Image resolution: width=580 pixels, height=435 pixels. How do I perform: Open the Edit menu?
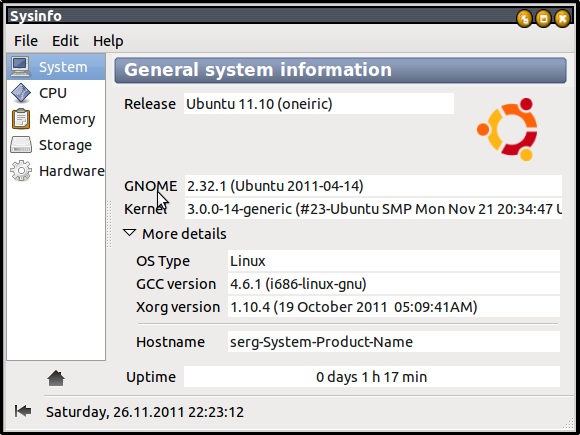tap(65, 41)
